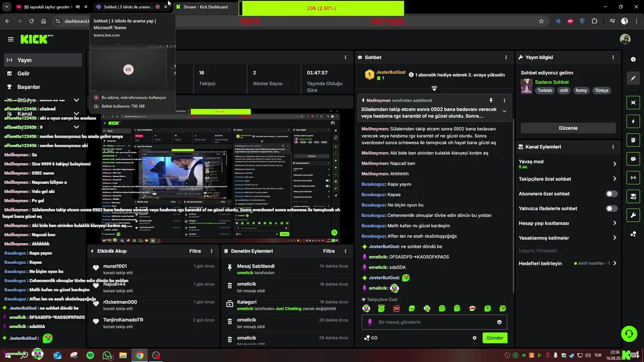Click the profile avatar at the top right
644x362 pixels.
point(625,39)
